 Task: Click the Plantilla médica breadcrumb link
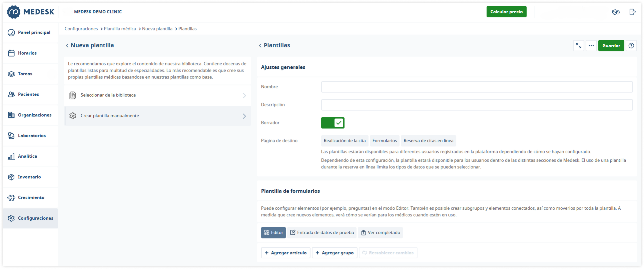120,29
